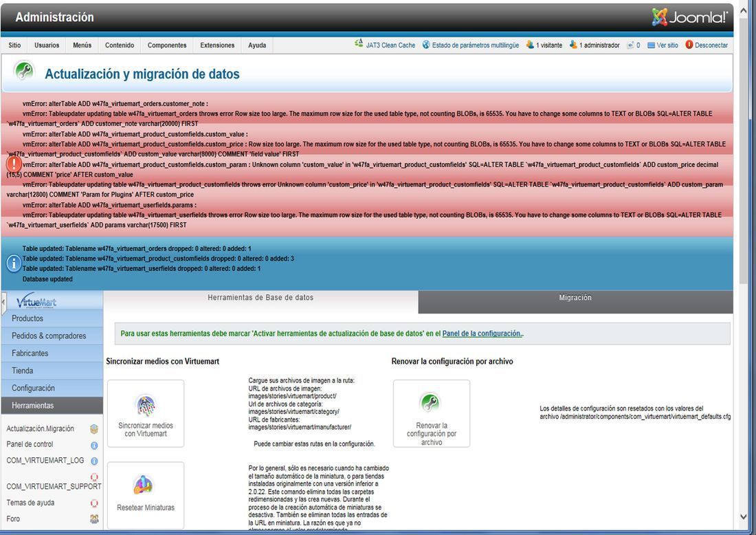Open Estado de parámetros multilingüe
The image size is (756, 535).
476,45
